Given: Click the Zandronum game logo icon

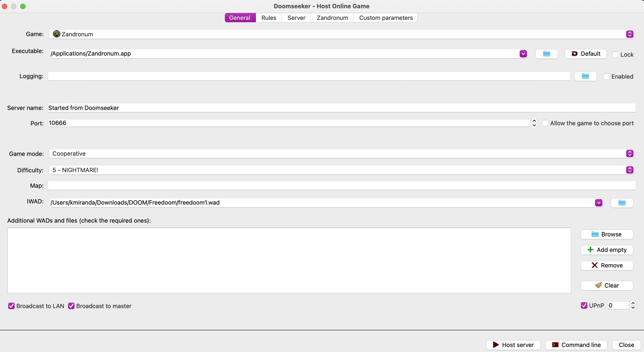Looking at the screenshot, I should [57, 34].
